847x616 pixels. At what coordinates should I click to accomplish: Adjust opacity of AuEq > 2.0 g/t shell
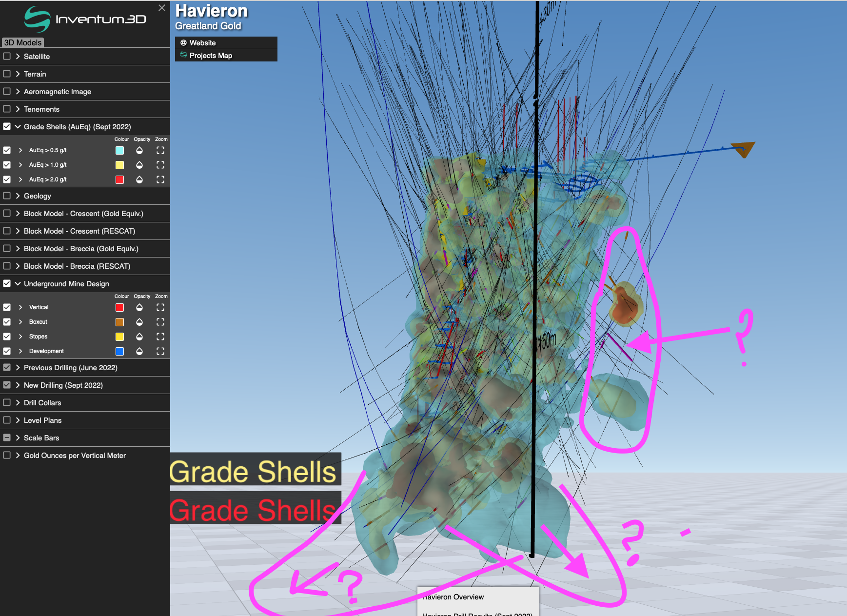[x=139, y=179]
